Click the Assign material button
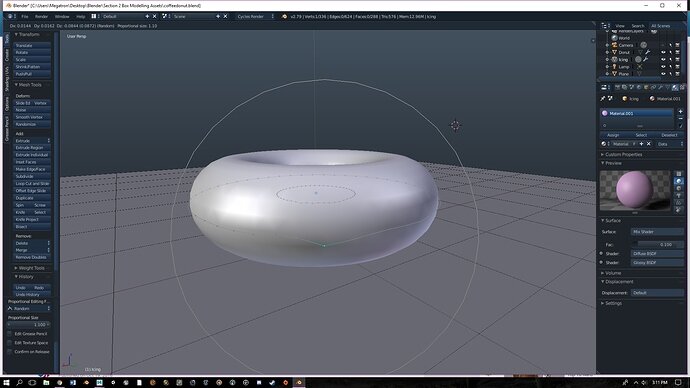This screenshot has width=690, height=388. click(x=613, y=135)
